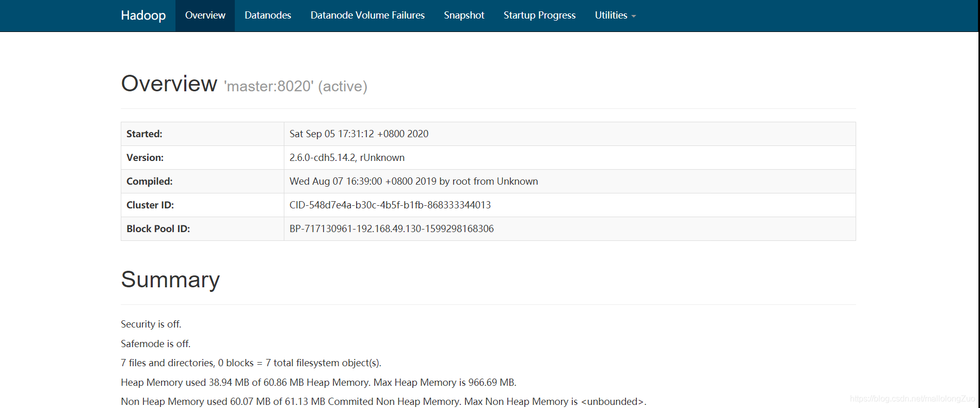This screenshot has height=408, width=980.
Task: Select version 2.6.0-cdh5.14.2, rUnknown
Action: (347, 158)
